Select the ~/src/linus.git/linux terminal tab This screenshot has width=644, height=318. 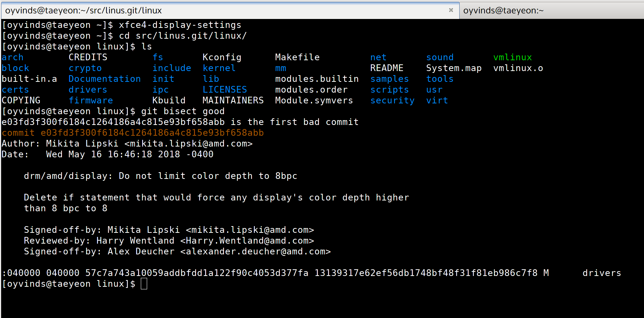(x=83, y=10)
